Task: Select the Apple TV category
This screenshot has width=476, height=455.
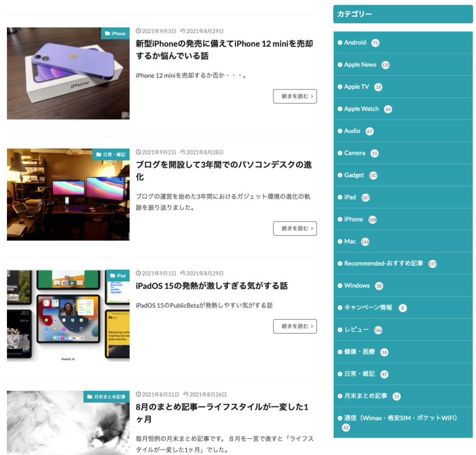Action: 403,87
